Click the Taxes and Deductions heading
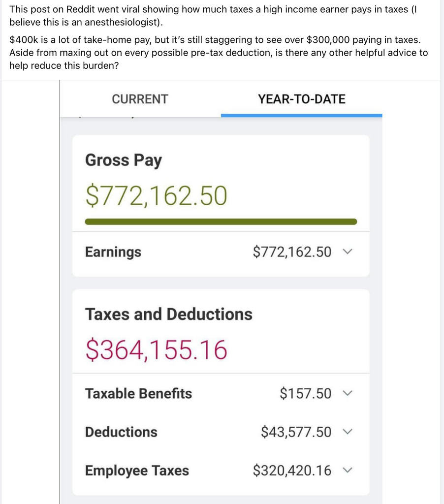The image size is (444, 504). pos(168,314)
